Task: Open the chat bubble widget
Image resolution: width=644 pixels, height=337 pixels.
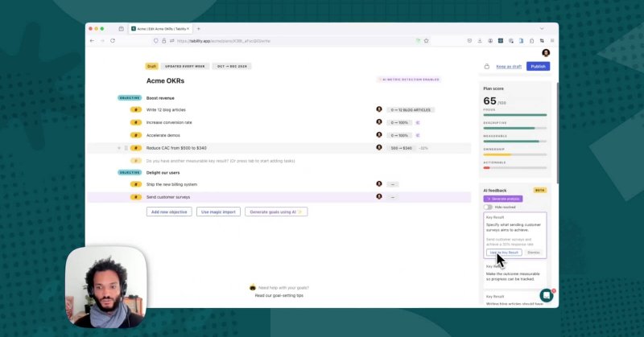Action: (x=547, y=295)
